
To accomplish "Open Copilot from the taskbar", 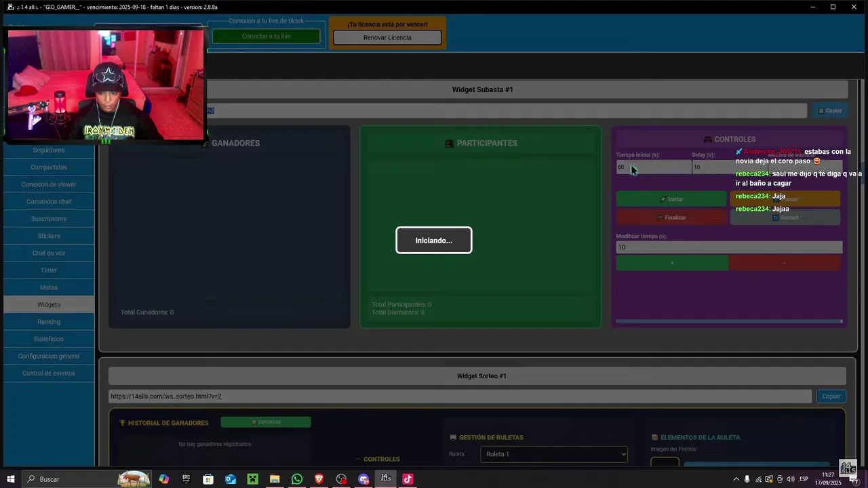I will coord(164,479).
